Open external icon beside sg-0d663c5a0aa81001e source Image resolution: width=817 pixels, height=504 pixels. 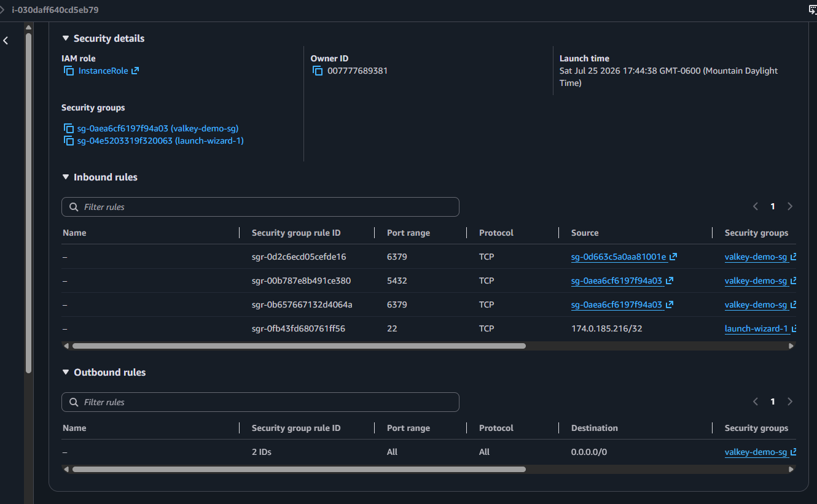pyautogui.click(x=673, y=257)
